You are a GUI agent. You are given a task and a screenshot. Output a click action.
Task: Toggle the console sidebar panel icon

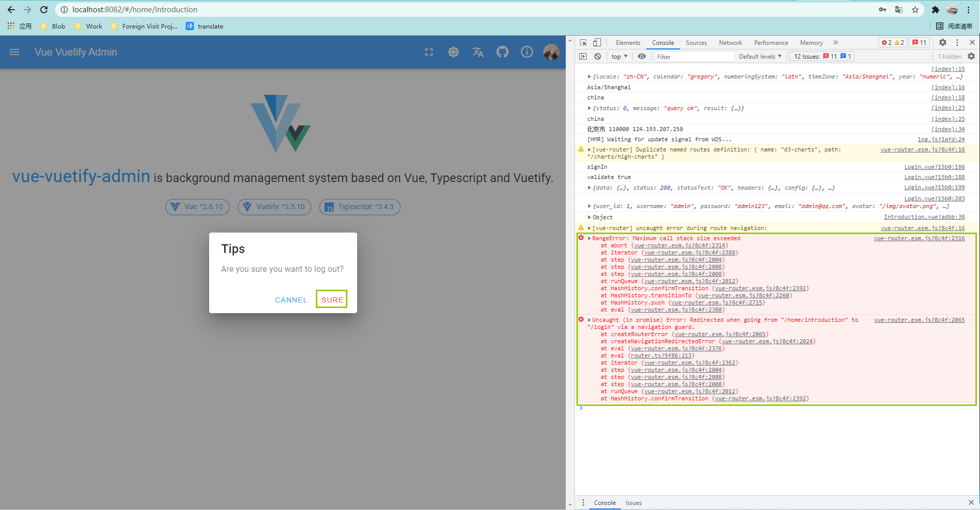point(583,56)
